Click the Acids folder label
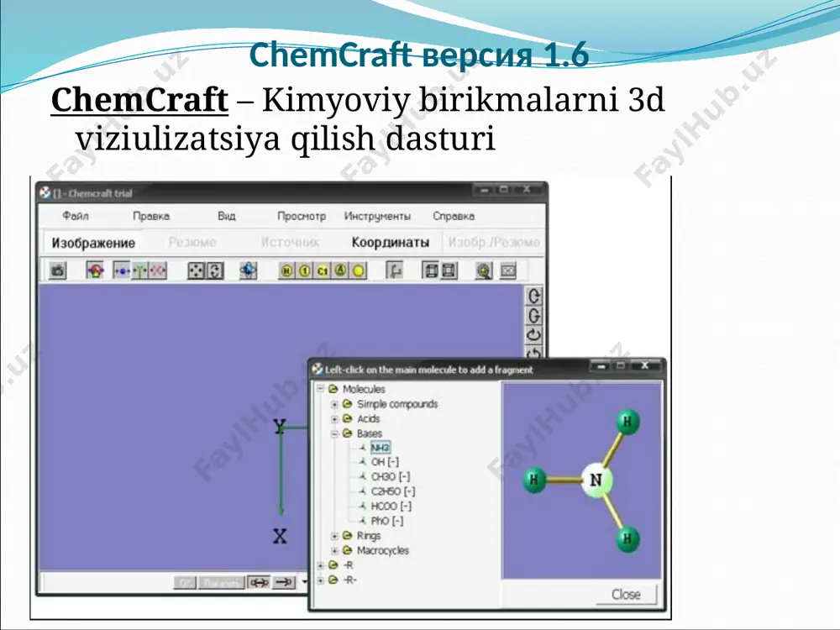 [369, 419]
